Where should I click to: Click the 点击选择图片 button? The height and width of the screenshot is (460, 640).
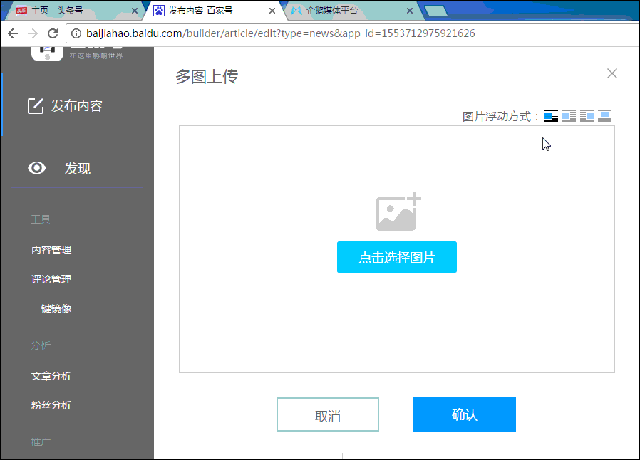click(x=397, y=257)
